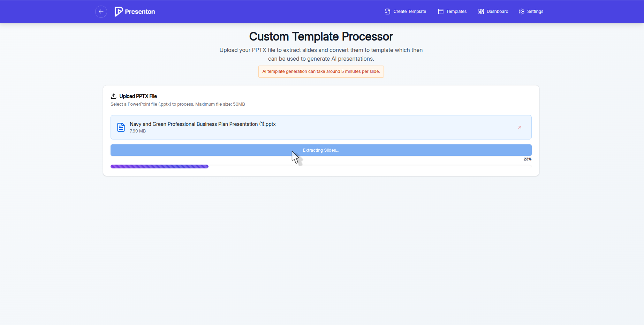Click the 23% percentage label
The image size is (644, 325).
click(528, 159)
